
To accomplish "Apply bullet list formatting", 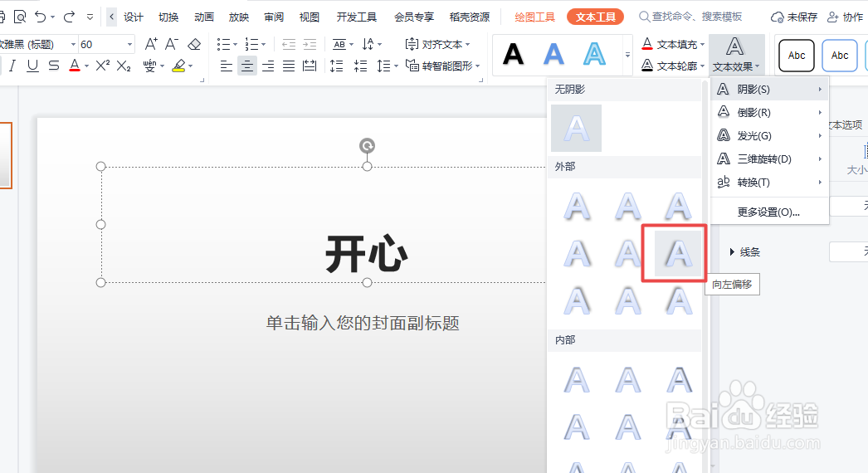I will click(x=224, y=44).
